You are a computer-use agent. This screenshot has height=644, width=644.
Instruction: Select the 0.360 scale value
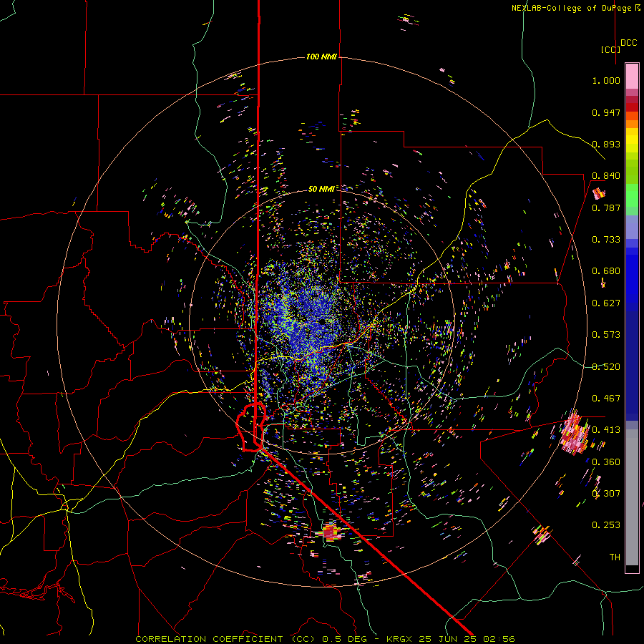[x=606, y=462]
